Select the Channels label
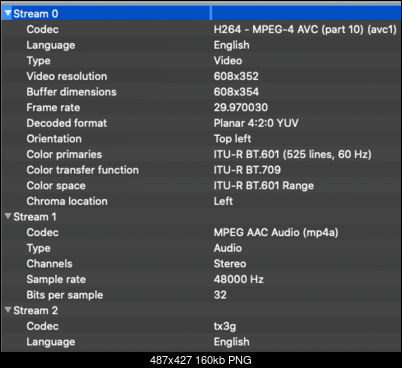 49,264
